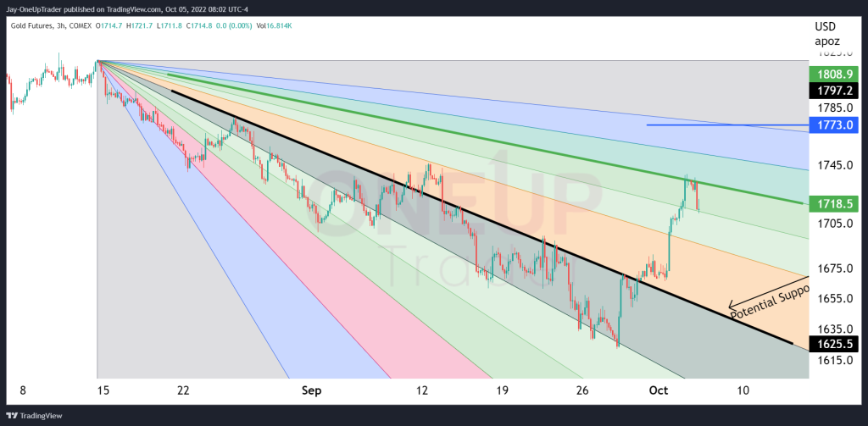Click the 1655.0 price axis label
This screenshot has height=426, width=868.
834,298
